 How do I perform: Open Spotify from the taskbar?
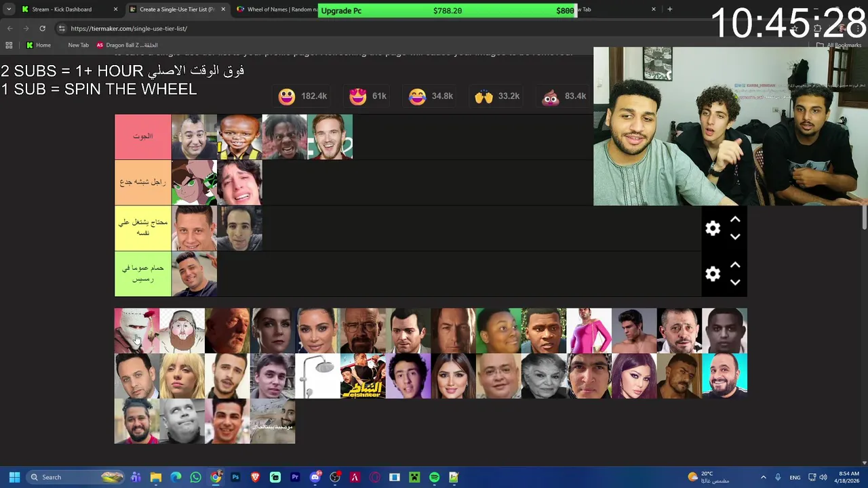(x=434, y=477)
